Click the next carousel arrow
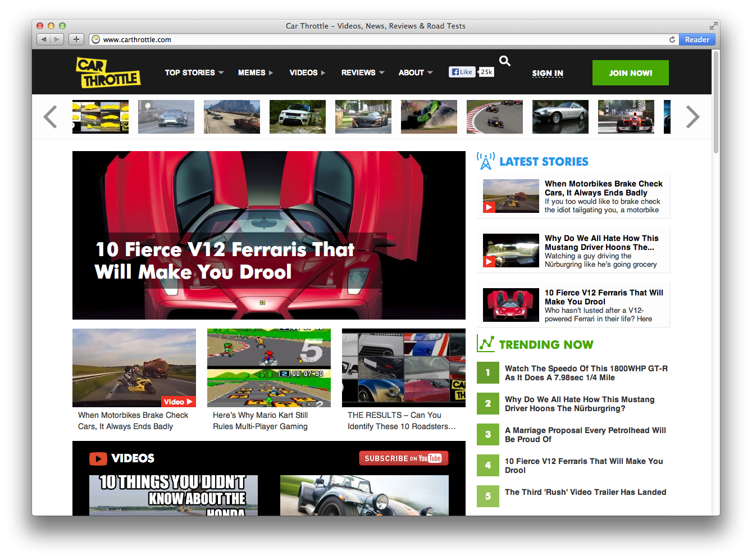Image resolution: width=752 pixels, height=560 pixels. pos(692,117)
